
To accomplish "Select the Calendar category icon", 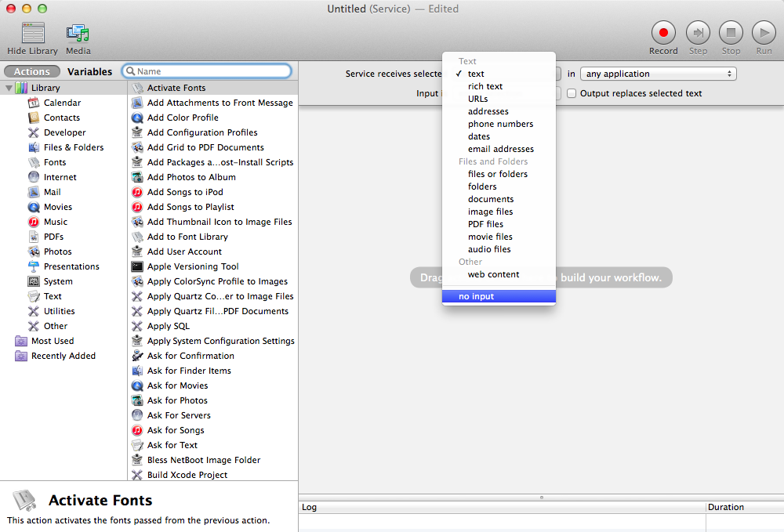I will [34, 103].
